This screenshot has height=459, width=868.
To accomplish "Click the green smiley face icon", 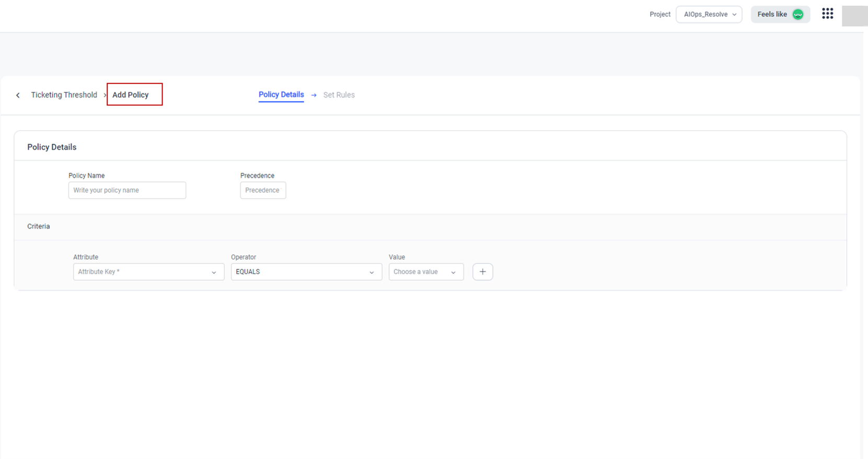I will click(797, 15).
